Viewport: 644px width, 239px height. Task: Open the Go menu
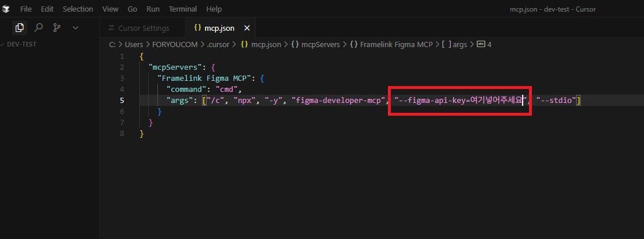point(132,9)
